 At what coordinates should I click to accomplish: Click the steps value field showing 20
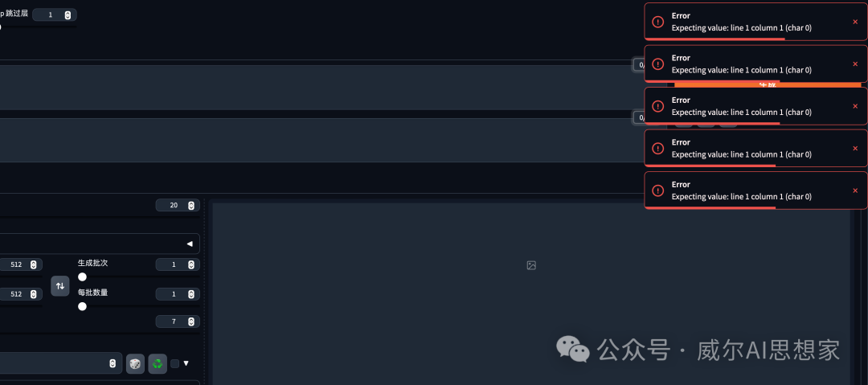tap(178, 206)
